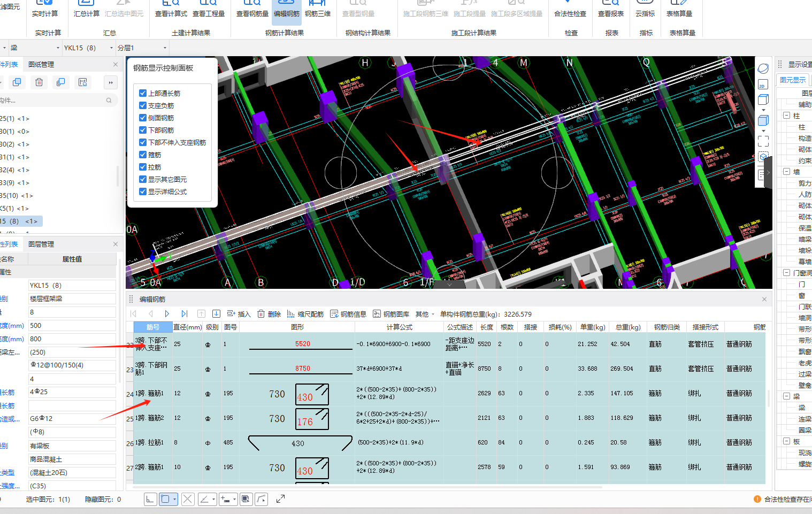Click the expand fullscreen arrows icon
This screenshot has width=812, height=514.
tap(280, 499)
